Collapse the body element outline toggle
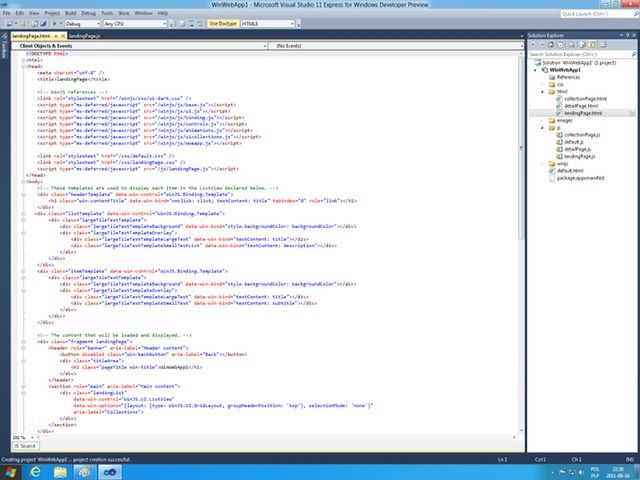 23,182
